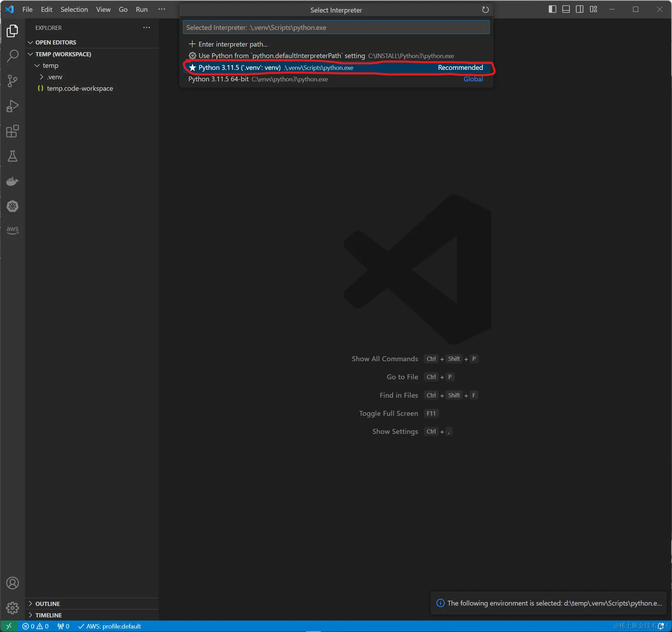
Task: Open the Extensions view
Action: click(x=13, y=131)
